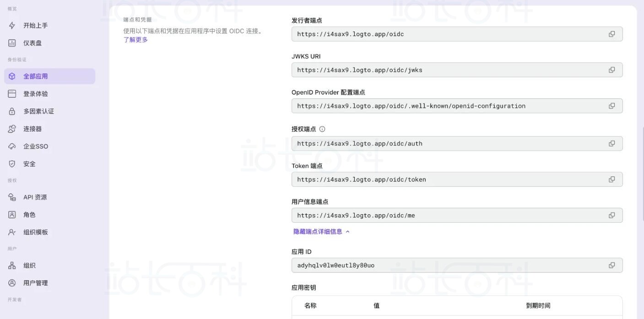
Task: Copy the 应用 ID value
Action: point(612,265)
